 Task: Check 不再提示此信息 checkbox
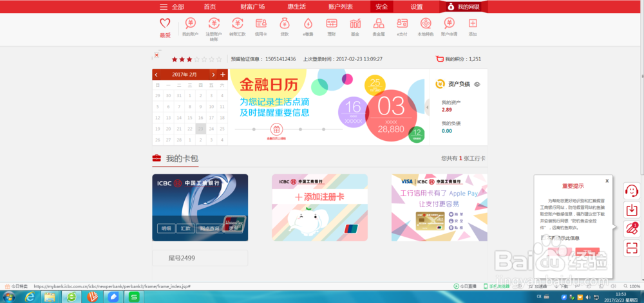pyautogui.click(x=543, y=238)
